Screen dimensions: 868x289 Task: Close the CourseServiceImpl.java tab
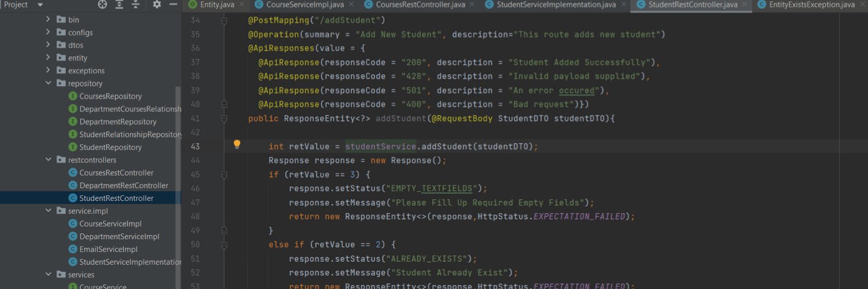(x=352, y=5)
